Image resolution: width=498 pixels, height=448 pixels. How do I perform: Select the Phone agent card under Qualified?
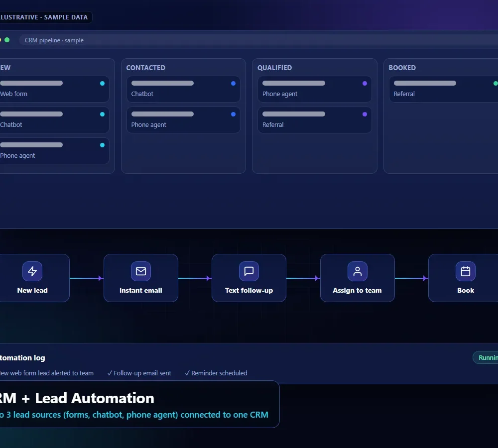coord(314,89)
